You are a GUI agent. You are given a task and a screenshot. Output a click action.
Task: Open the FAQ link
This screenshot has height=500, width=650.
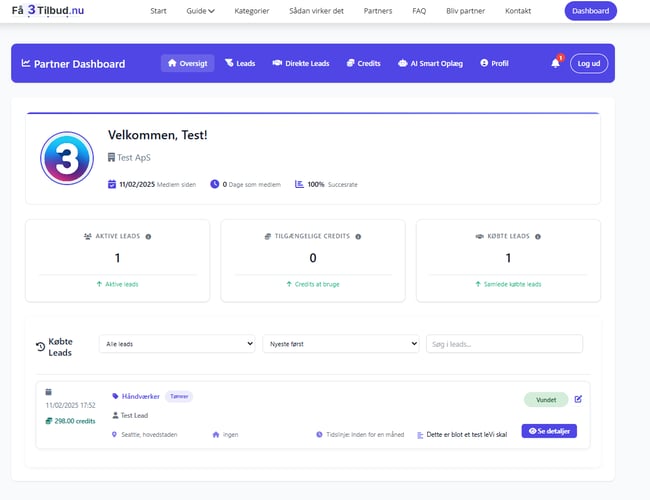(419, 11)
